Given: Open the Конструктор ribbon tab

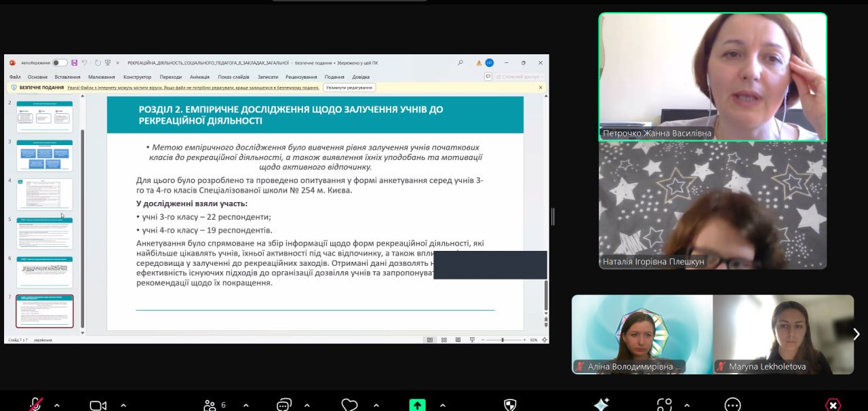Looking at the screenshot, I should coord(138,77).
